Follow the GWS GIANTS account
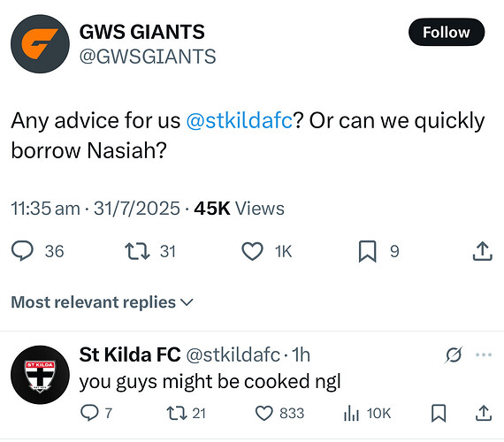This screenshot has width=504, height=442. tap(447, 32)
